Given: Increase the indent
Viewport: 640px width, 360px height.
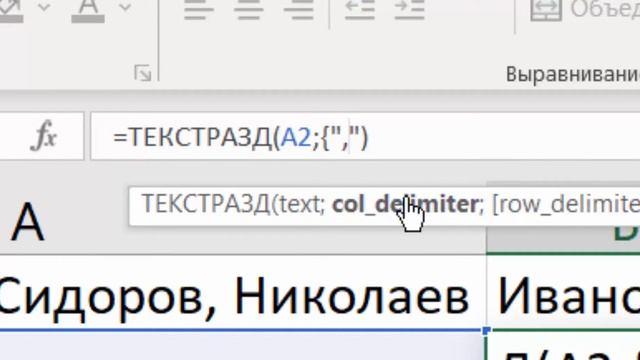Looking at the screenshot, I should (409, 10).
